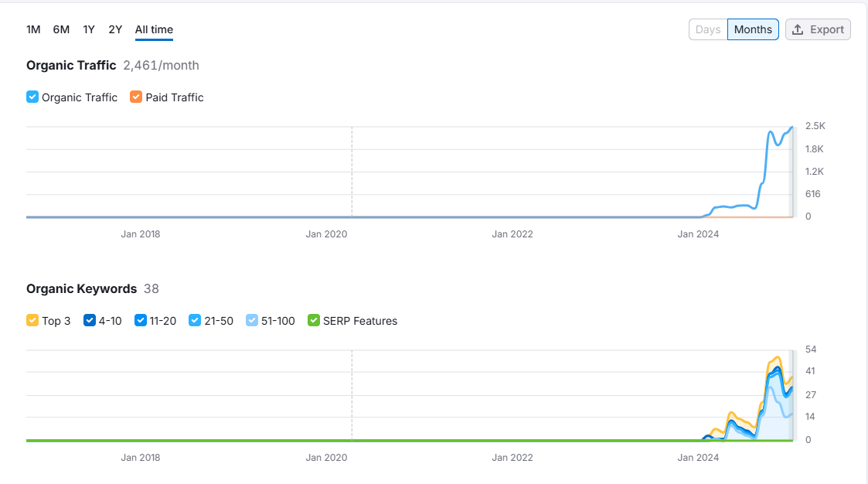Screen dimensions: 868x484
Task: Select the Months granularity button
Action: pyautogui.click(x=753, y=29)
